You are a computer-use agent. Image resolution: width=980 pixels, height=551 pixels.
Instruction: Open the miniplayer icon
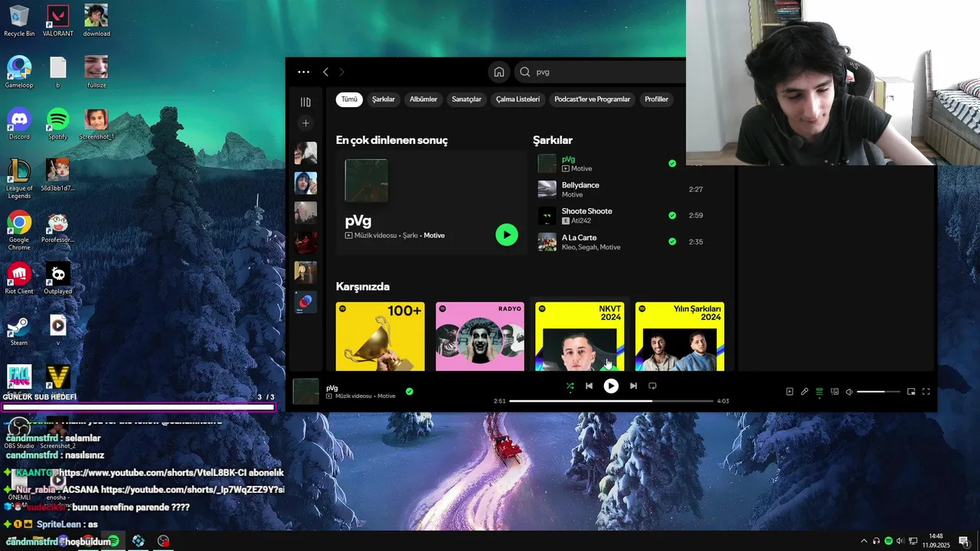tap(911, 392)
